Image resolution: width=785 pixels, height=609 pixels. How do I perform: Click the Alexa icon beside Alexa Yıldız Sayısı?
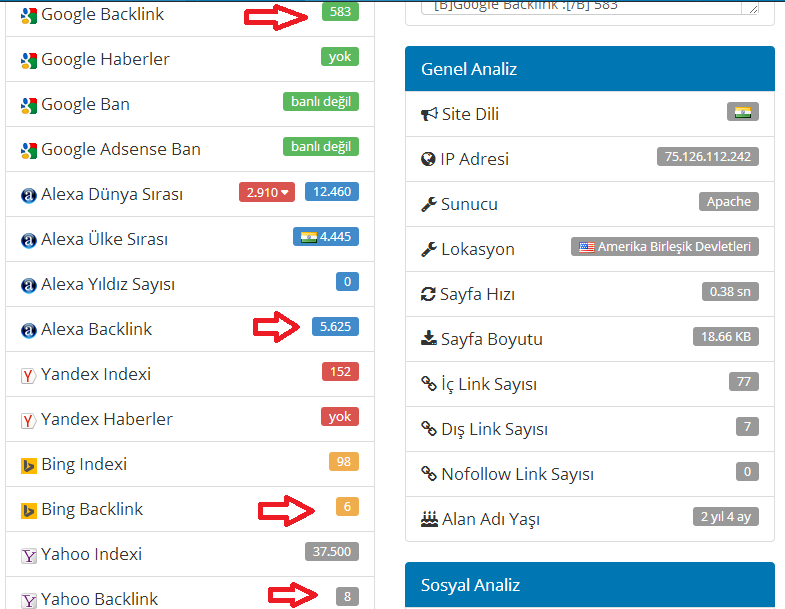coord(29,285)
